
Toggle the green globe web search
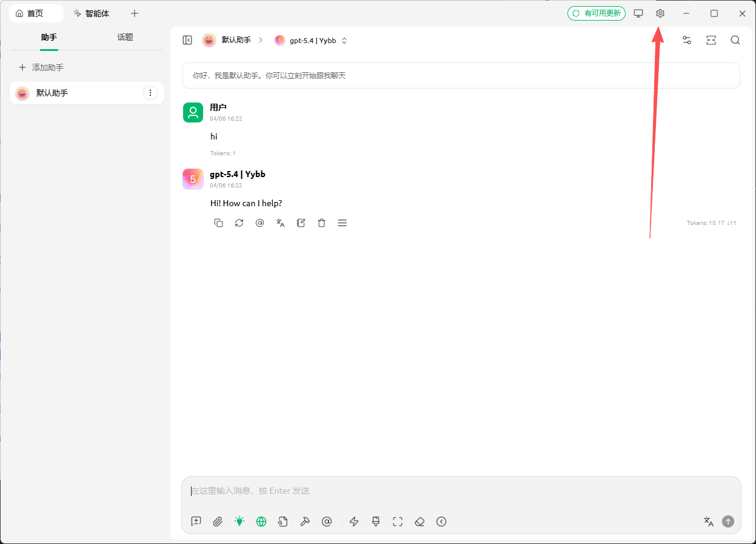(x=261, y=522)
